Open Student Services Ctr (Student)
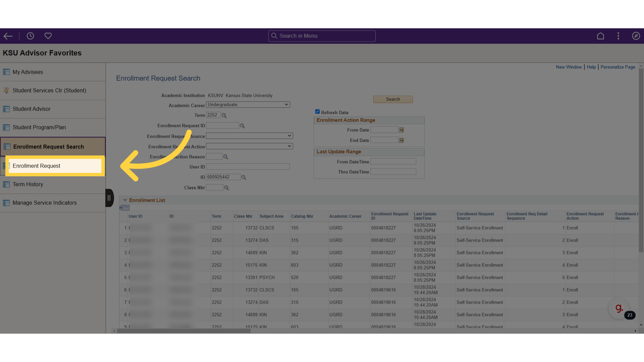The height and width of the screenshot is (362, 644). (53, 90)
